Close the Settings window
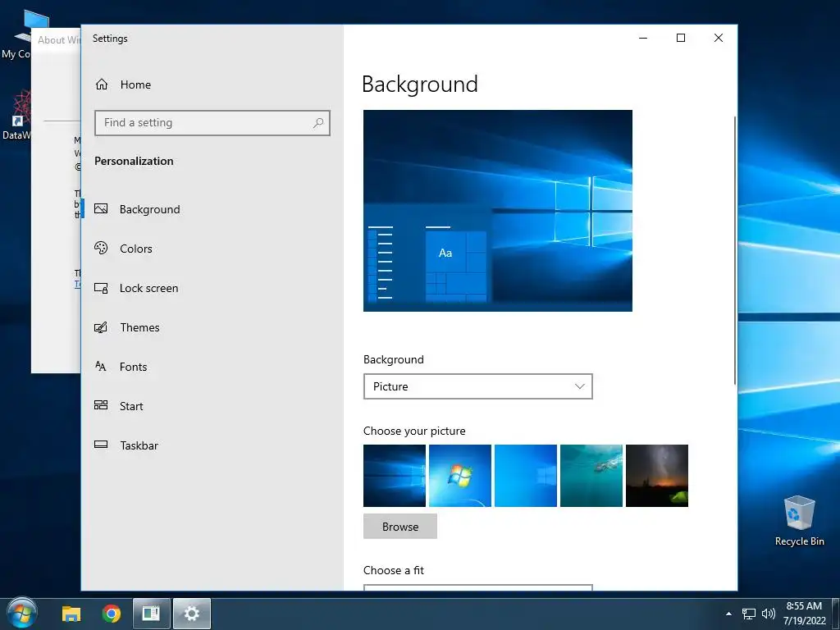This screenshot has width=840, height=630. pyautogui.click(x=719, y=38)
